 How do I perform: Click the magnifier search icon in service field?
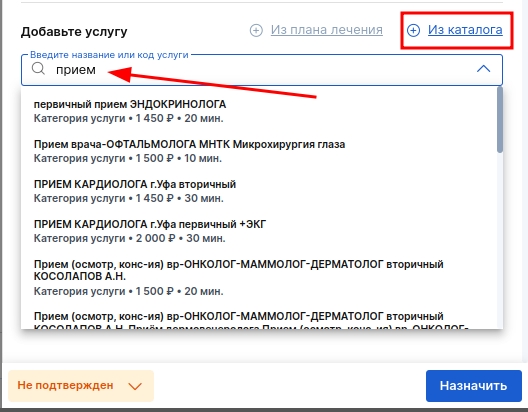coord(38,69)
